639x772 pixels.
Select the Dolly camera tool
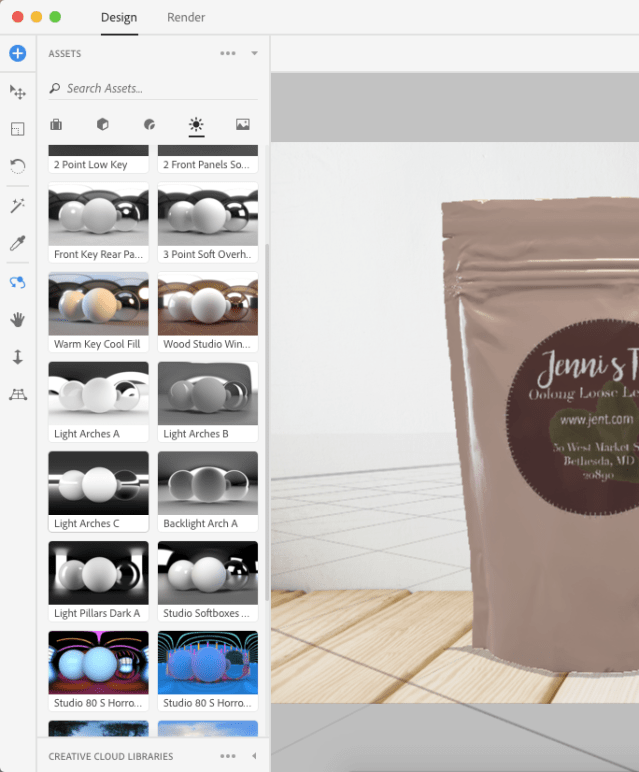point(17,357)
